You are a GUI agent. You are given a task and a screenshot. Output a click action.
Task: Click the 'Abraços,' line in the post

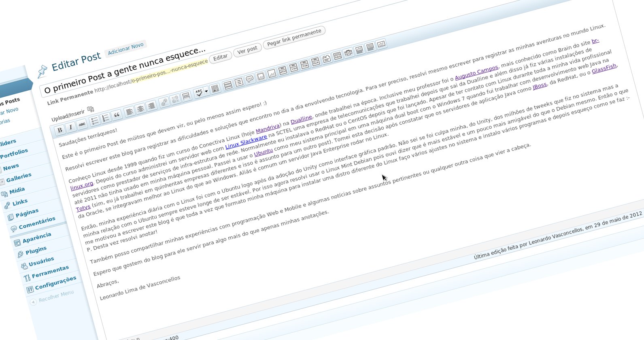pyautogui.click(x=108, y=283)
